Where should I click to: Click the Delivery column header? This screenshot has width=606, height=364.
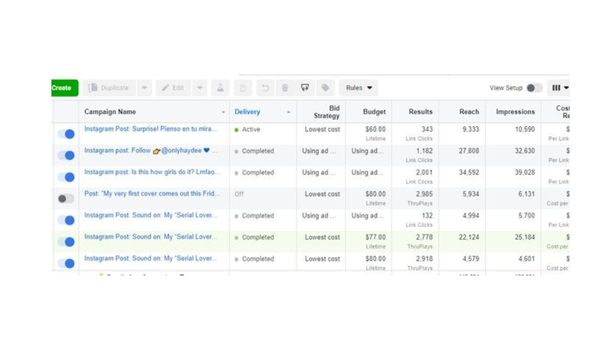click(x=247, y=112)
